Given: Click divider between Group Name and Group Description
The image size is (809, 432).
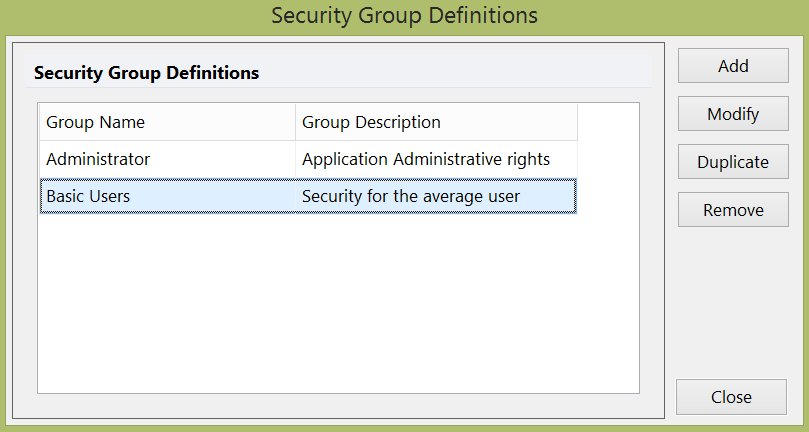Looking at the screenshot, I should coord(295,122).
